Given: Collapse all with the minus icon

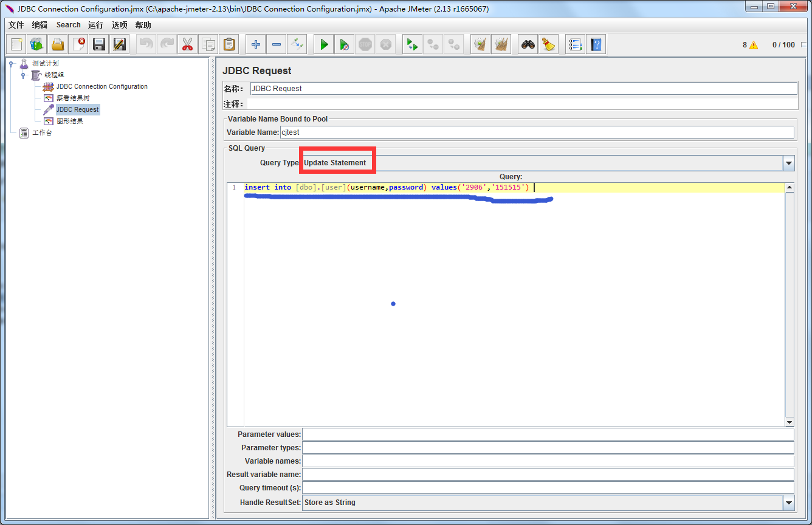Looking at the screenshot, I should point(277,44).
